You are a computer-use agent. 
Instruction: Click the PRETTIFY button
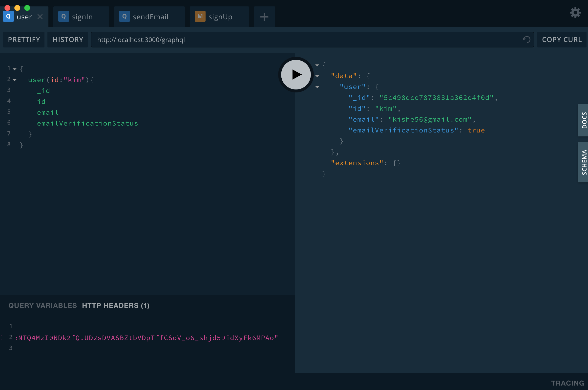(24, 40)
